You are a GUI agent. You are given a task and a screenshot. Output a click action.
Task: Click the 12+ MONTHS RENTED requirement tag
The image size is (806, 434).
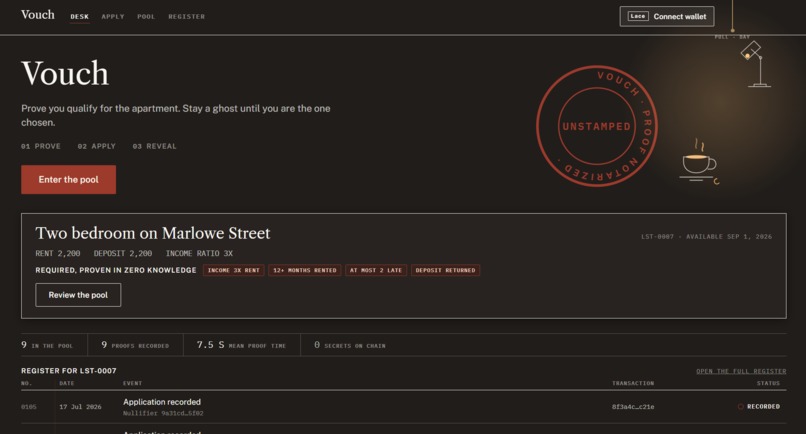305,270
